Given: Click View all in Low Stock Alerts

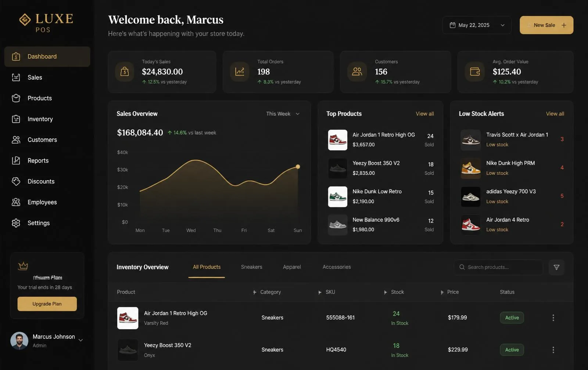Looking at the screenshot, I should tap(555, 114).
